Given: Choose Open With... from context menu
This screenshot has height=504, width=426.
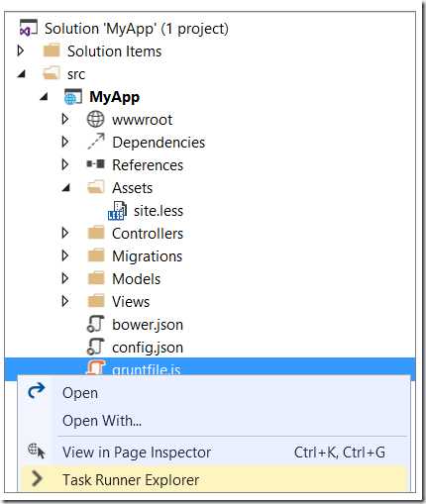Looking at the screenshot, I should [x=102, y=421].
